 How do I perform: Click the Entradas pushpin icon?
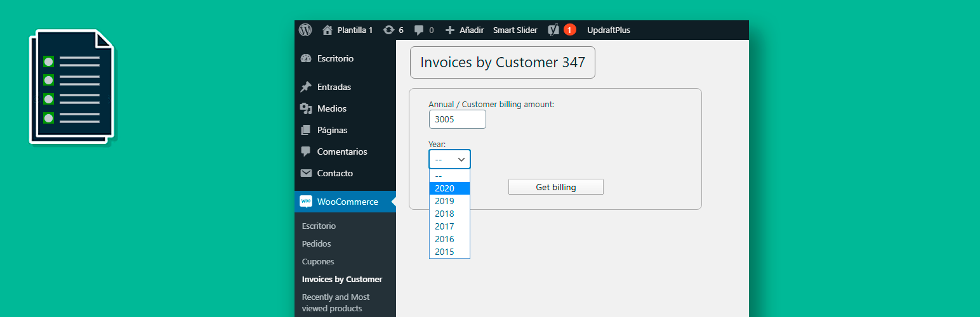pyautogui.click(x=306, y=87)
